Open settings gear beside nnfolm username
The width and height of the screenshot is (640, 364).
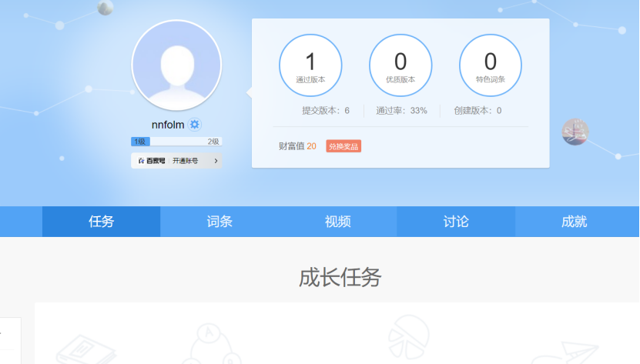click(x=195, y=125)
